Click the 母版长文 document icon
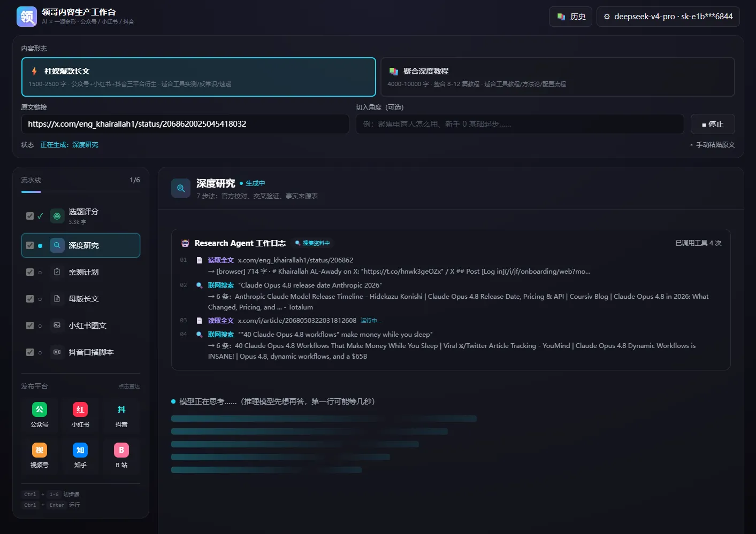 pyautogui.click(x=57, y=299)
